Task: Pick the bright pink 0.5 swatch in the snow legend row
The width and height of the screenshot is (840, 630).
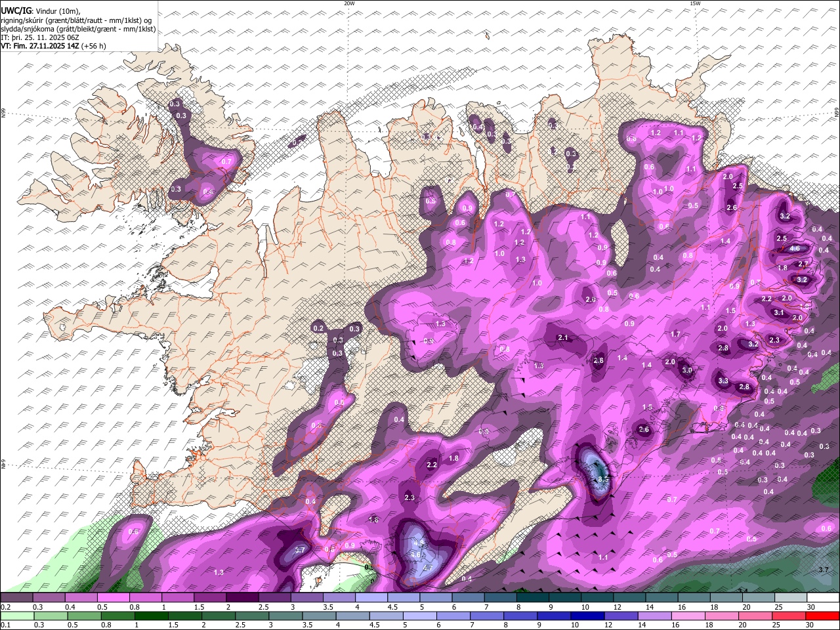Action: pyautogui.click(x=113, y=597)
